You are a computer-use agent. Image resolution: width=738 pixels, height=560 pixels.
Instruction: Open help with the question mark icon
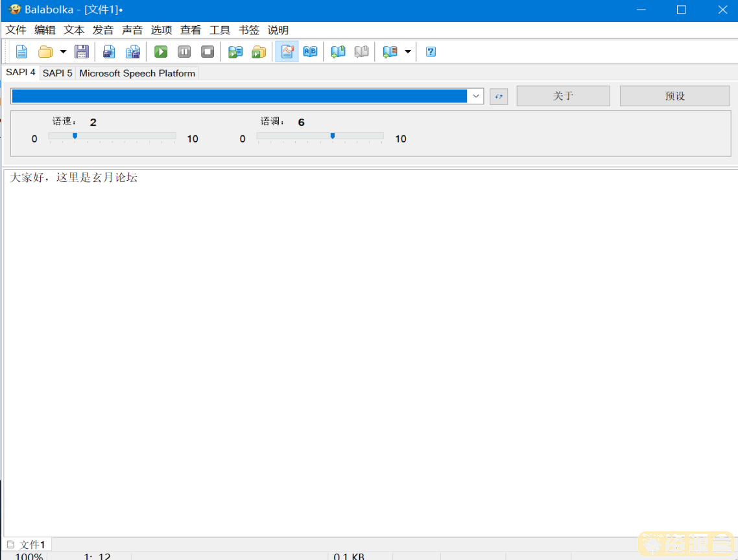tap(431, 51)
